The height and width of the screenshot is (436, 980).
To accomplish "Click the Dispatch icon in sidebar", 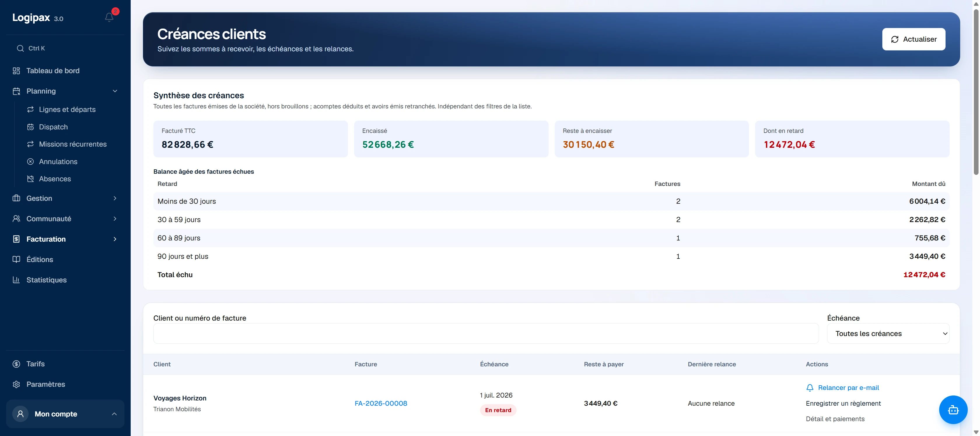I will point(30,127).
